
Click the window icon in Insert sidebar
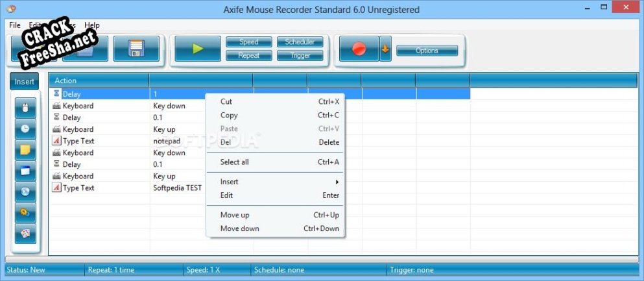tap(25, 171)
